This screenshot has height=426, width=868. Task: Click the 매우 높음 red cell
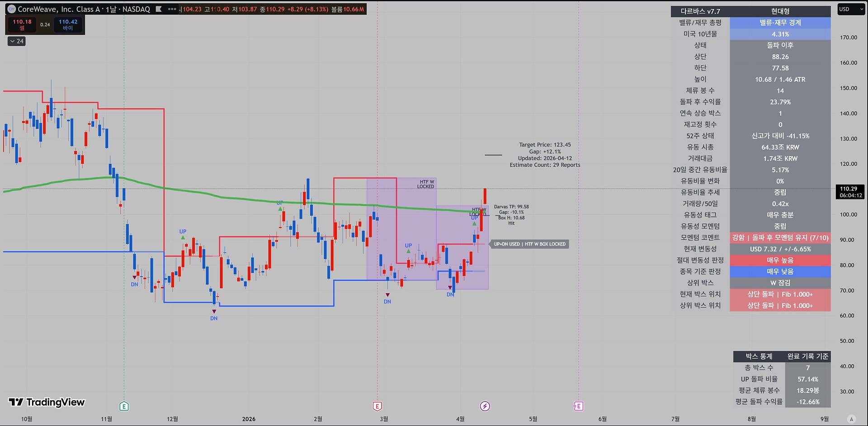coord(780,260)
